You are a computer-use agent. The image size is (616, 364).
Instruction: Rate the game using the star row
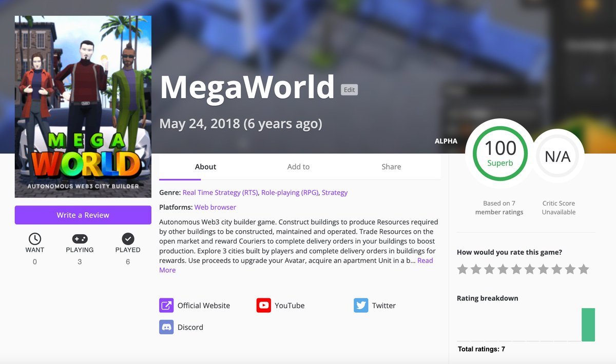(x=522, y=269)
